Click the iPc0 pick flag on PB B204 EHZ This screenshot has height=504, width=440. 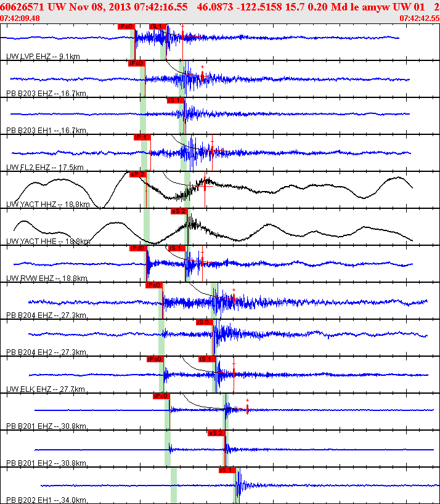coord(154,285)
